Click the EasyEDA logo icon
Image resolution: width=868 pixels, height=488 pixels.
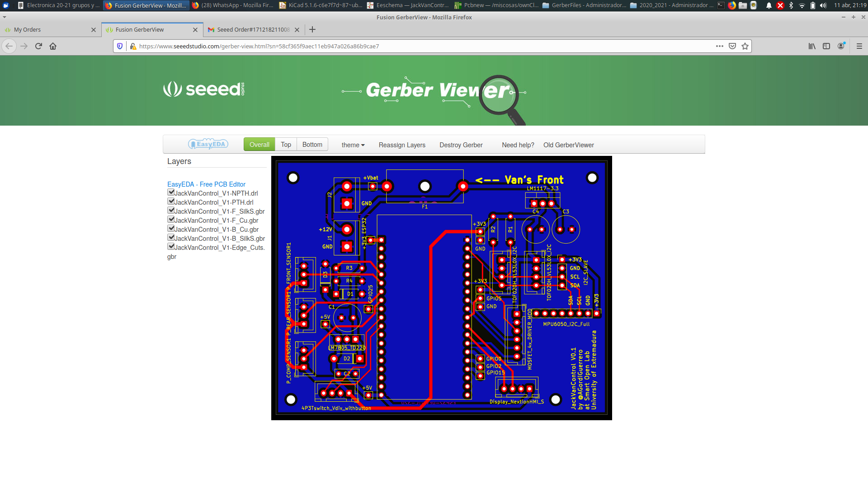pos(208,144)
